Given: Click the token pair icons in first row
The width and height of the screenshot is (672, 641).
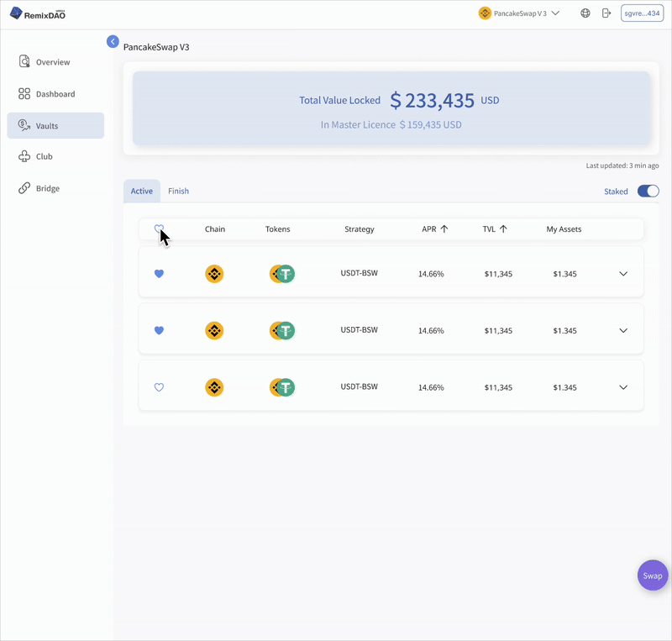Looking at the screenshot, I should 282,274.
